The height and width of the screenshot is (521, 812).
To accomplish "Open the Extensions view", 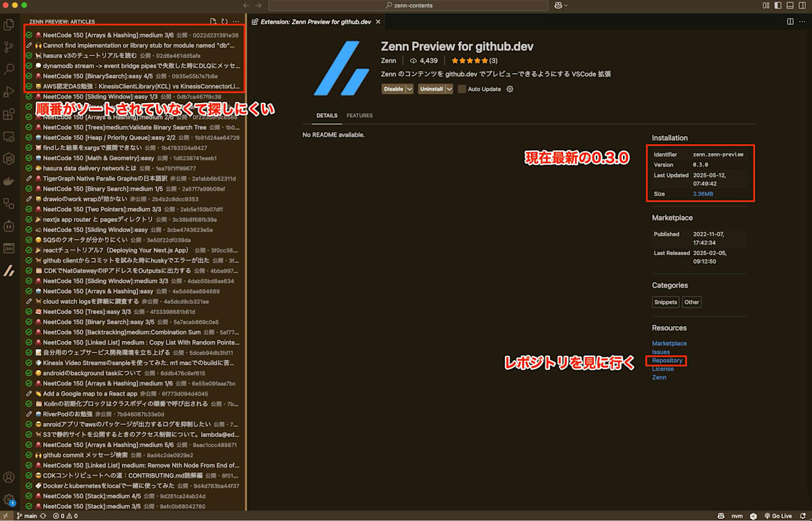I will coord(9,114).
